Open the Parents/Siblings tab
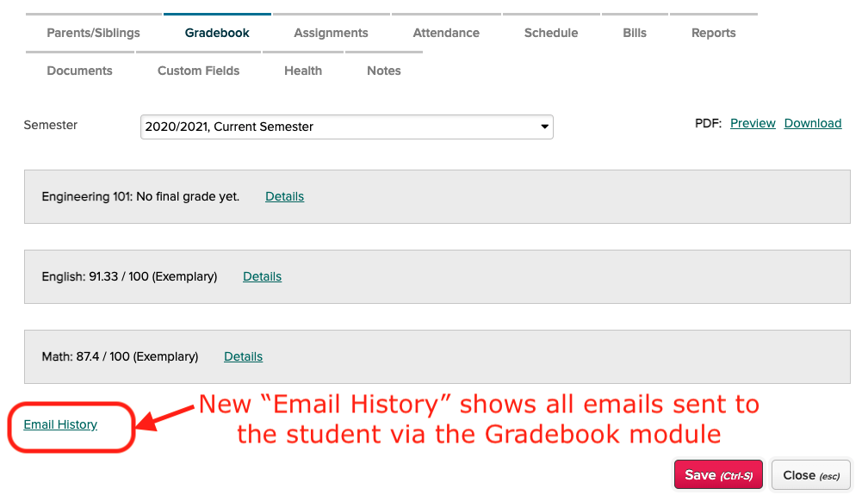868x501 pixels. point(93,34)
